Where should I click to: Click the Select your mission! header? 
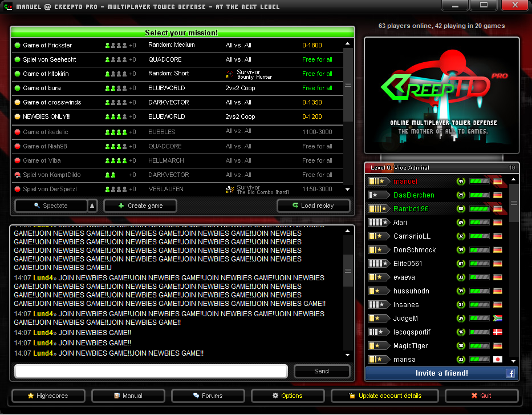click(x=182, y=33)
